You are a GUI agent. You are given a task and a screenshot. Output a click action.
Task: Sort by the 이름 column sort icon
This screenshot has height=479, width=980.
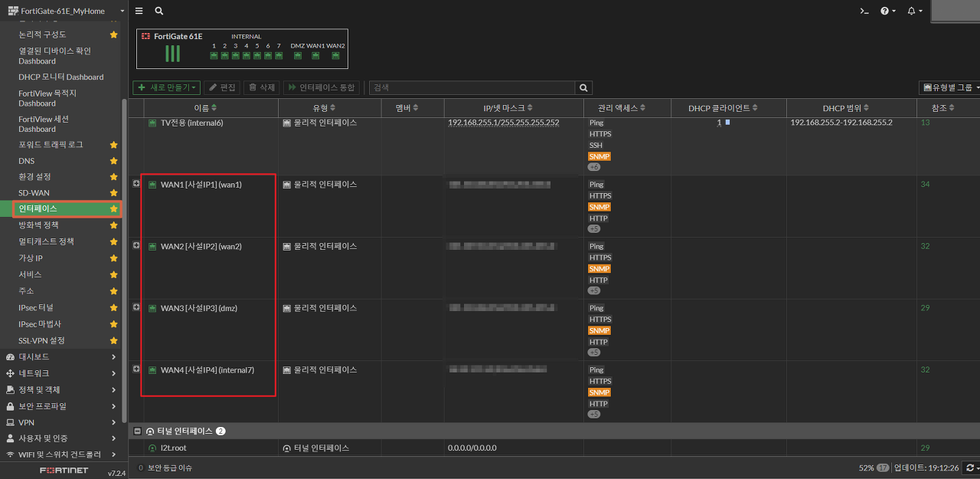[214, 108]
